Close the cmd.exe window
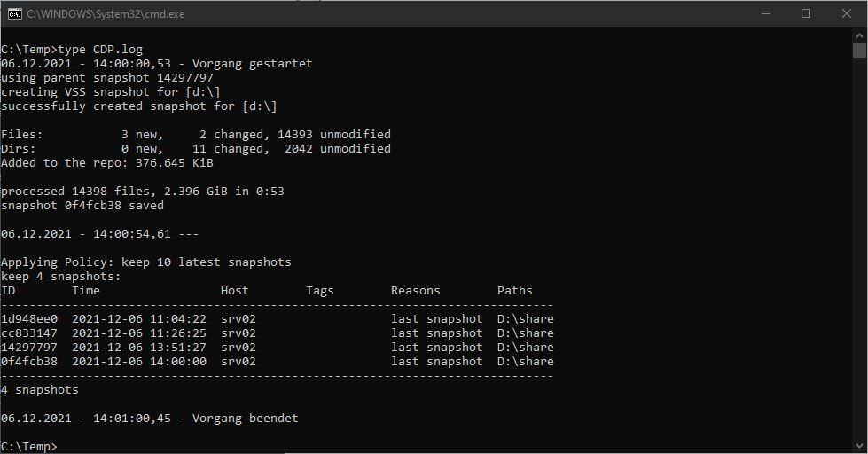 click(x=846, y=13)
